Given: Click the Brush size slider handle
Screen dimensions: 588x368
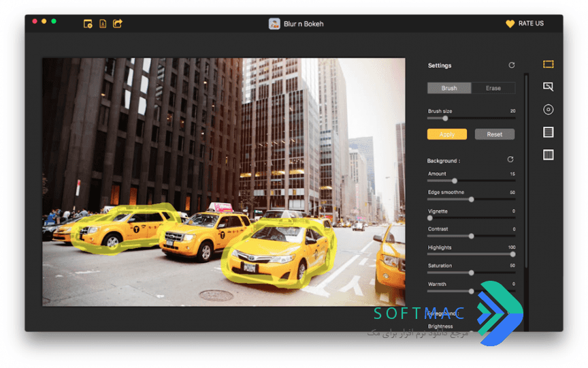Looking at the screenshot, I should pyautogui.click(x=445, y=119).
